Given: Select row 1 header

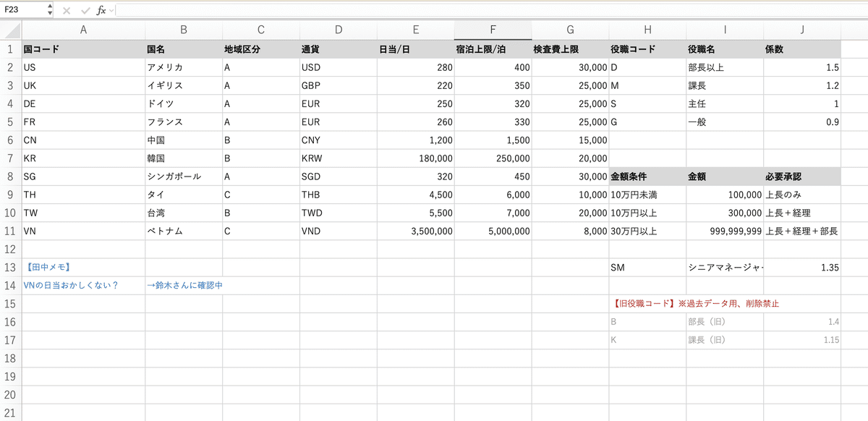Looking at the screenshot, I should click(x=11, y=50).
